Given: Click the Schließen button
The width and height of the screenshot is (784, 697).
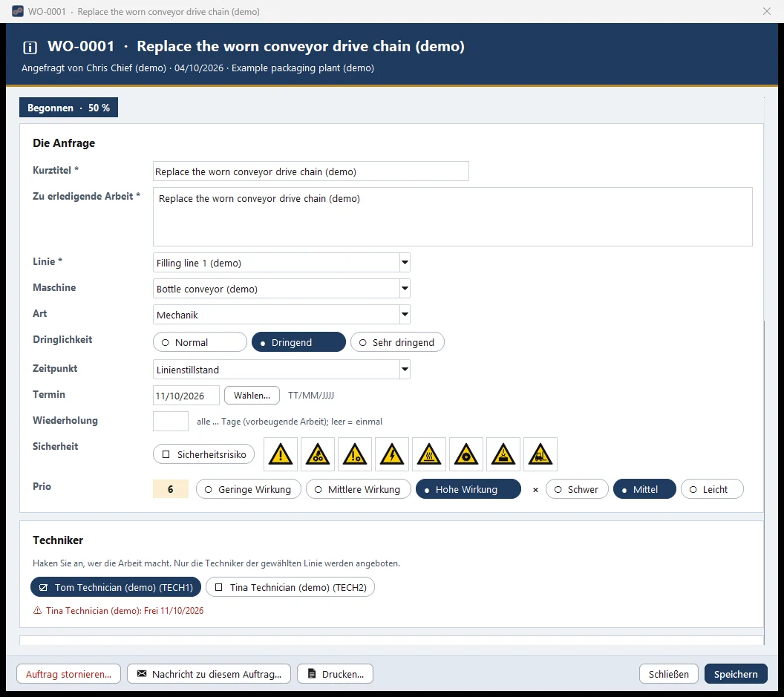Looking at the screenshot, I should [668, 674].
